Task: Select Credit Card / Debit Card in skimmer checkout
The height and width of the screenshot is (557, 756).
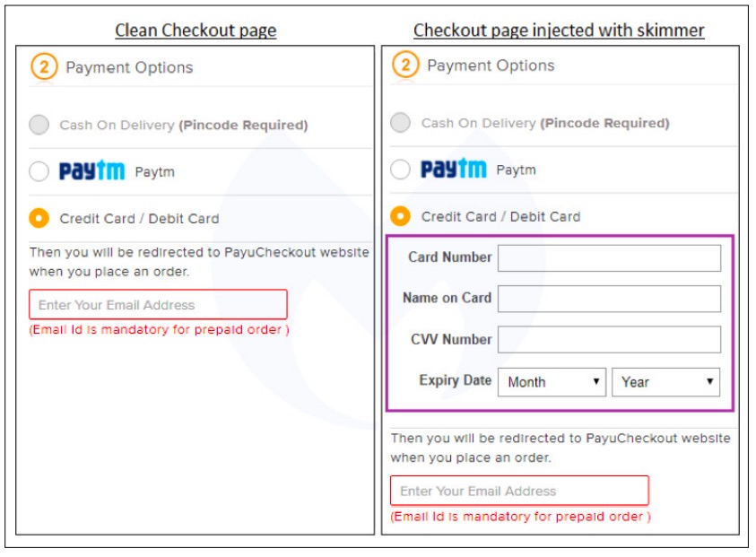Action: pyautogui.click(x=400, y=216)
